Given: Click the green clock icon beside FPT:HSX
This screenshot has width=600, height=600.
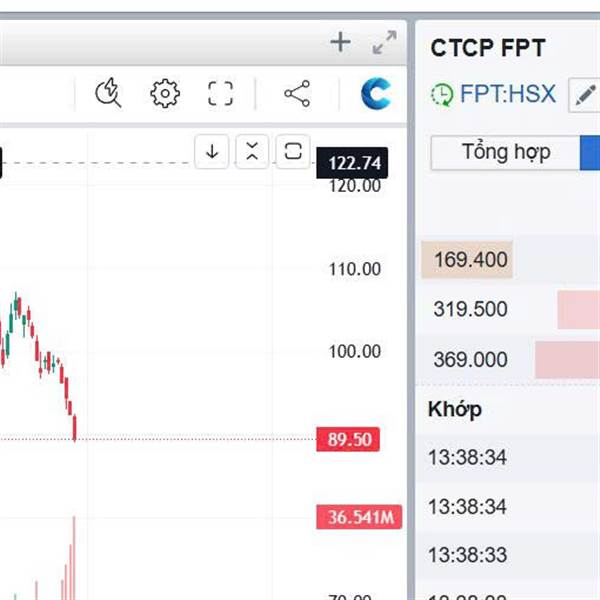Looking at the screenshot, I should 441,96.
